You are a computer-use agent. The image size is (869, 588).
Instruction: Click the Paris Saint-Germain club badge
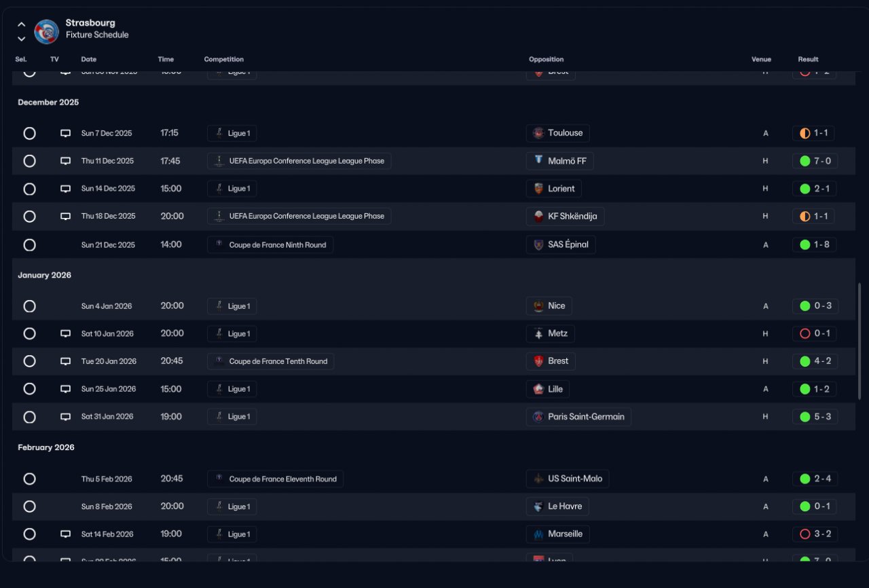pyautogui.click(x=538, y=417)
